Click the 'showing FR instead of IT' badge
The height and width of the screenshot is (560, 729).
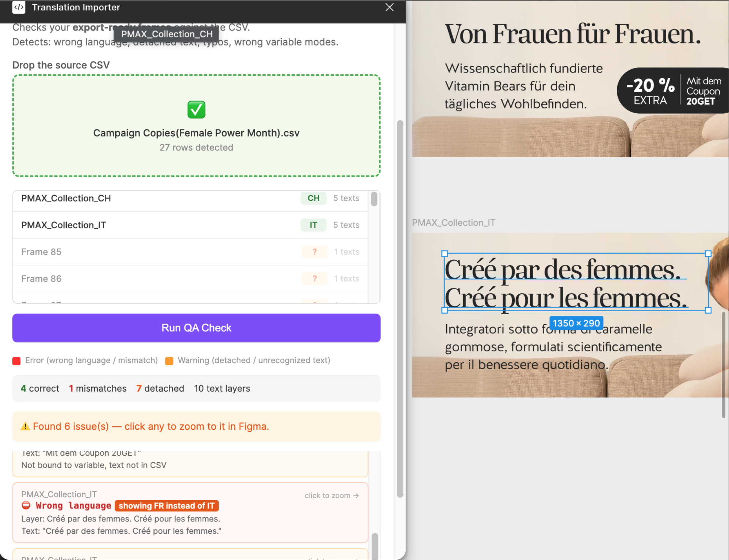166,506
